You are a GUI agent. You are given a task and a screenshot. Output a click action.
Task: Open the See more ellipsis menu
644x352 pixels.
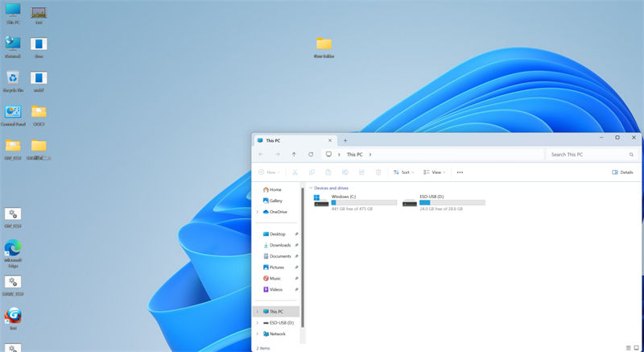pos(460,172)
